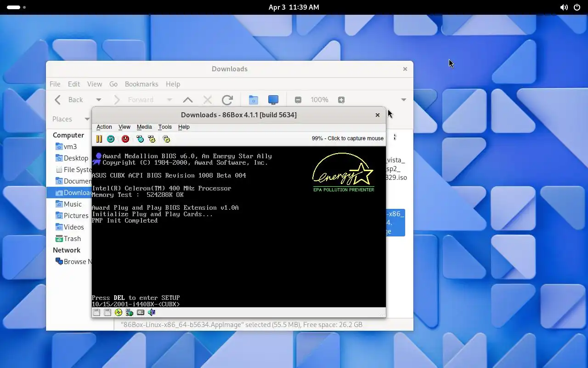Click the first floppy drive status icon
This screenshot has width=588, height=368.
(96, 312)
